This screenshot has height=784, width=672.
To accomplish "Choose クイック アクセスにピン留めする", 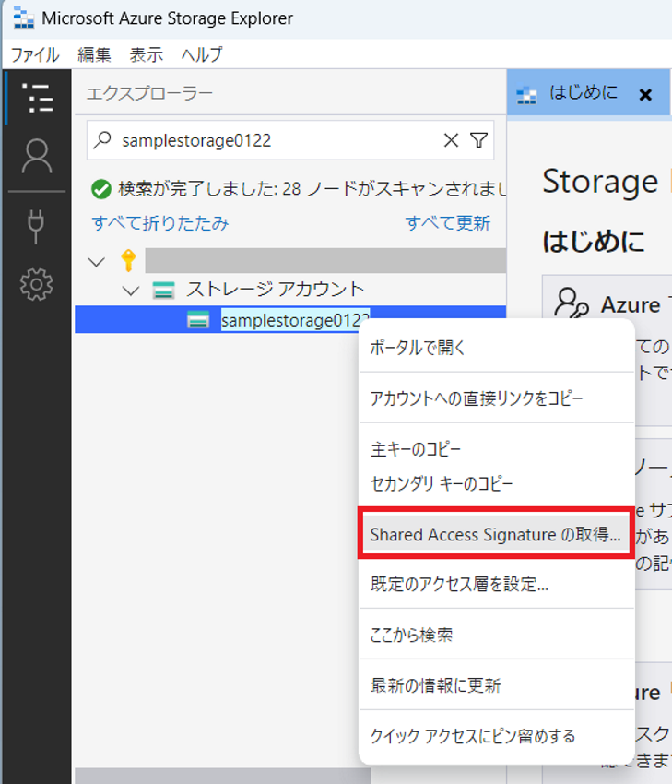I will click(x=497, y=737).
